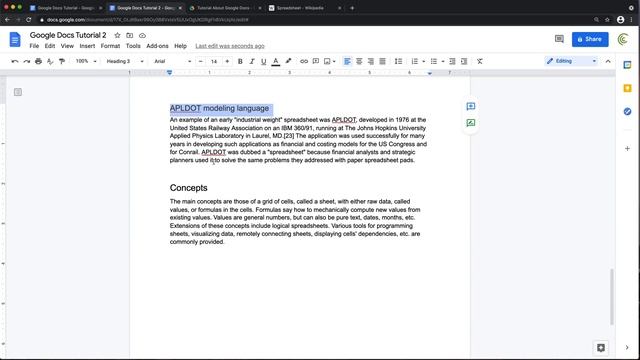The height and width of the screenshot is (360, 640).
Task: Open Keep notes in the side panel
Action: tap(627, 88)
